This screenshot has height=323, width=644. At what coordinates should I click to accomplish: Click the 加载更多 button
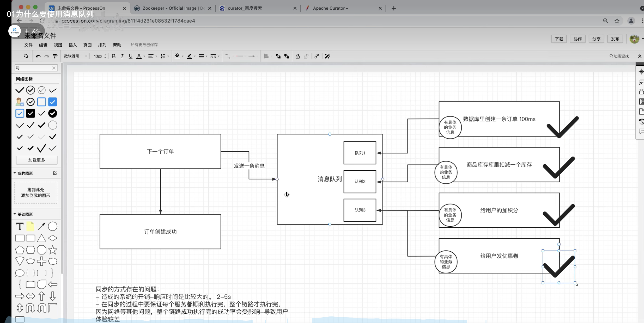coord(37,160)
